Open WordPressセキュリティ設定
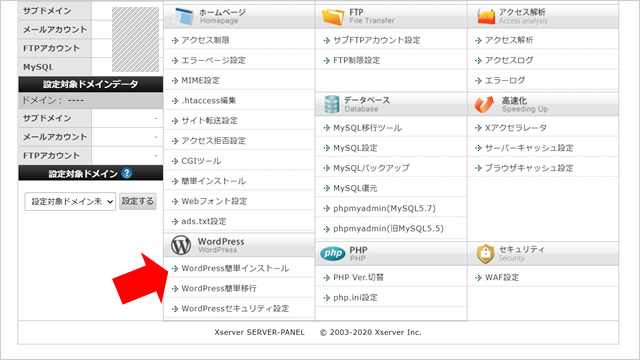Image resolution: width=640 pixels, height=360 pixels. coord(235,309)
